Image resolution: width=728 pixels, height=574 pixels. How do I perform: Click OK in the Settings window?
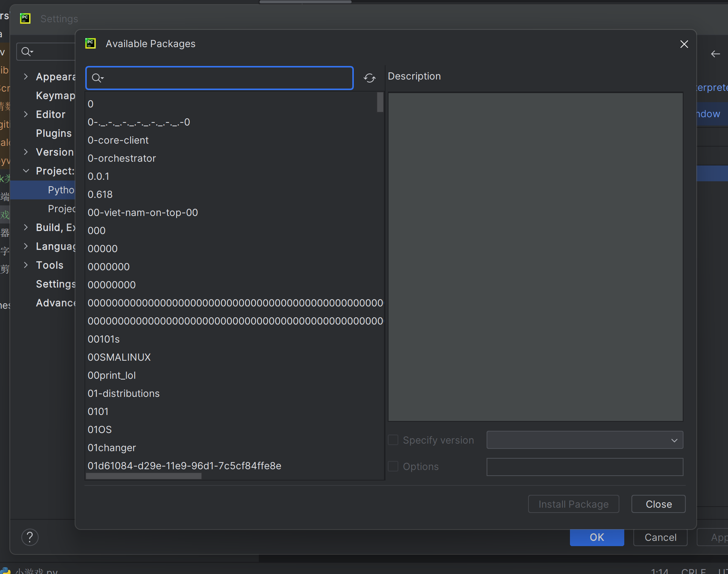coord(597,537)
